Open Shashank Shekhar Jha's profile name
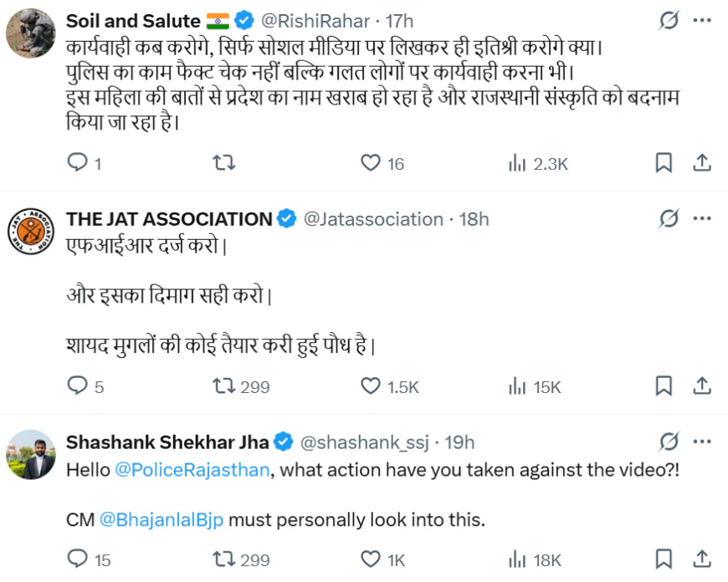 pyautogui.click(x=168, y=442)
